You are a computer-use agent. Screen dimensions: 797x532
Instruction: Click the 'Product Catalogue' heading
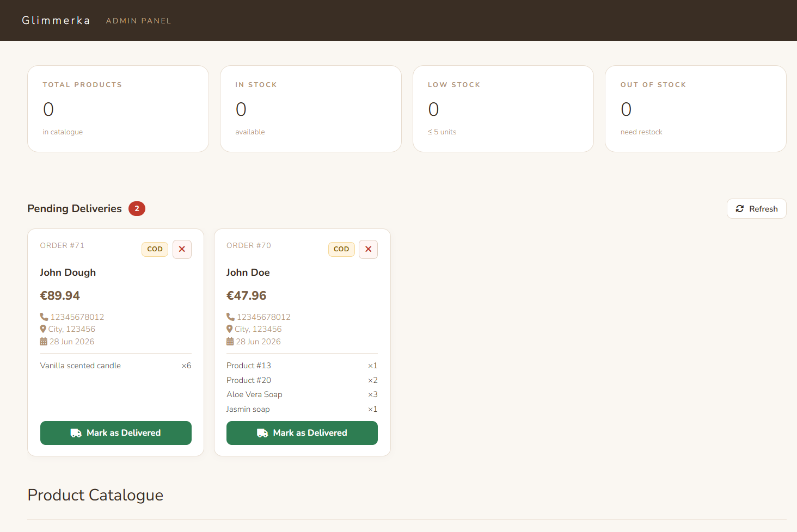[95, 495]
